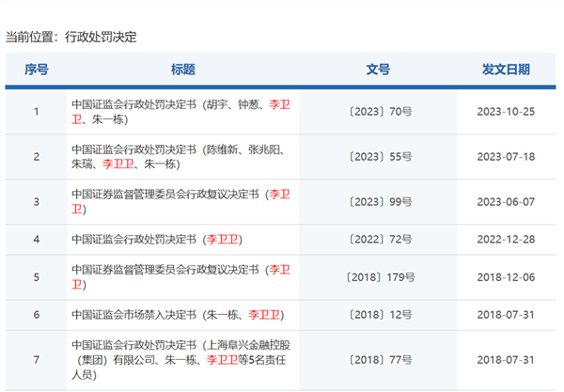Screen dimensions: 564x392
Task: Select document number 〔2023〕70号
Action: pyautogui.click(x=380, y=112)
